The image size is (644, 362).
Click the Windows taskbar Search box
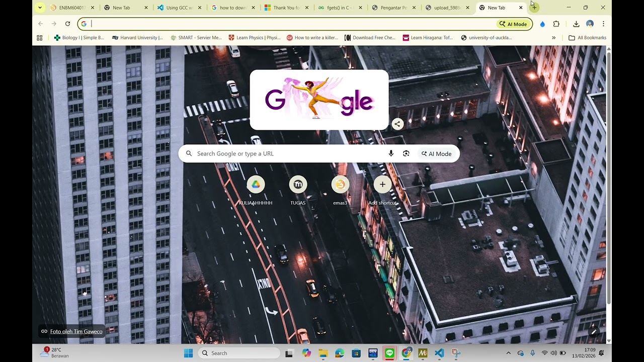(x=238, y=353)
